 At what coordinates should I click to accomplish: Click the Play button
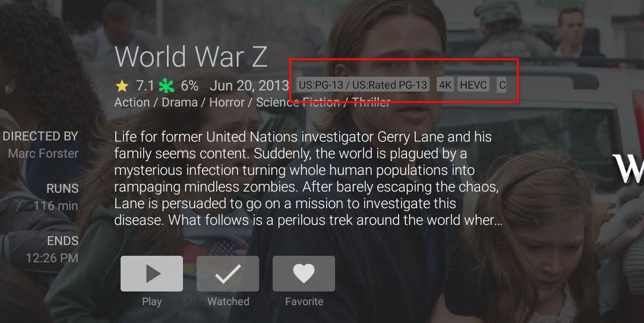click(x=151, y=274)
